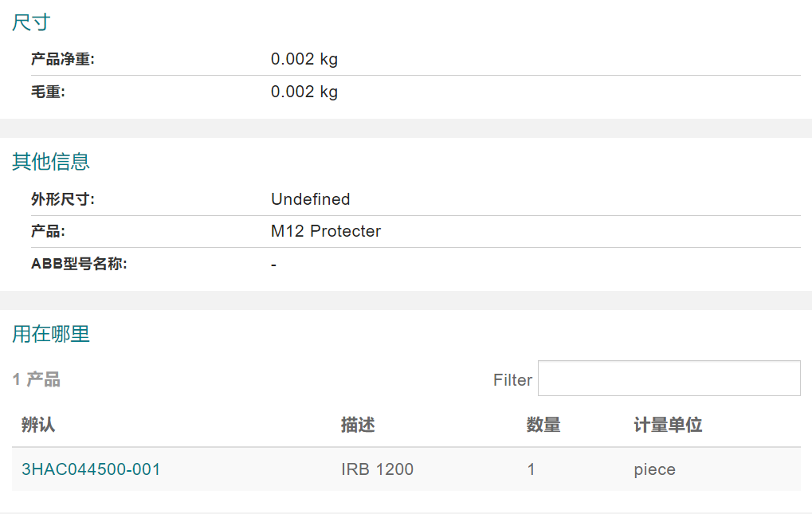Select the ABB型号名称 label
Viewport: 812px width, 514px height.
pos(79,264)
